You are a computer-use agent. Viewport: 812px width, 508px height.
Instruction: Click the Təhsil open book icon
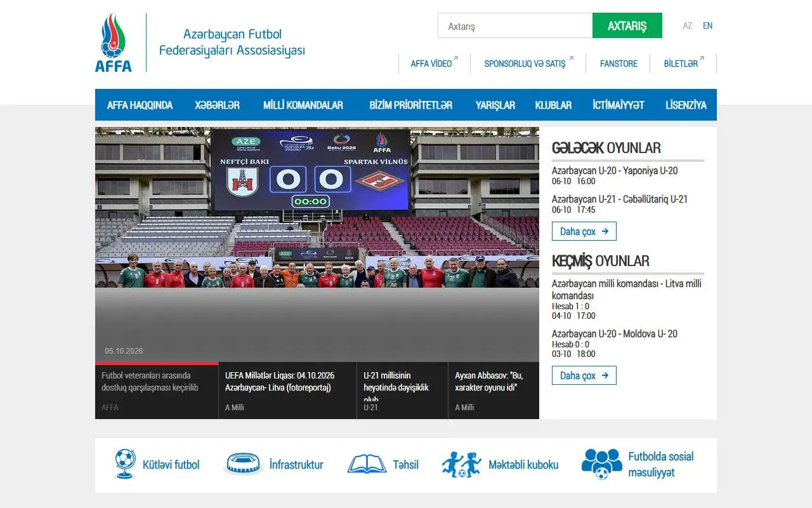tap(367, 464)
